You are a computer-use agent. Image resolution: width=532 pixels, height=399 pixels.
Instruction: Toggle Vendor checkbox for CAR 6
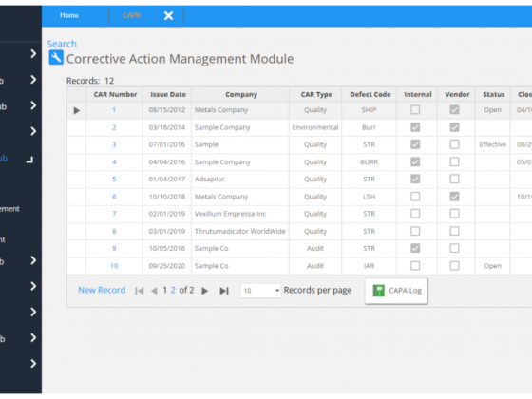point(455,197)
